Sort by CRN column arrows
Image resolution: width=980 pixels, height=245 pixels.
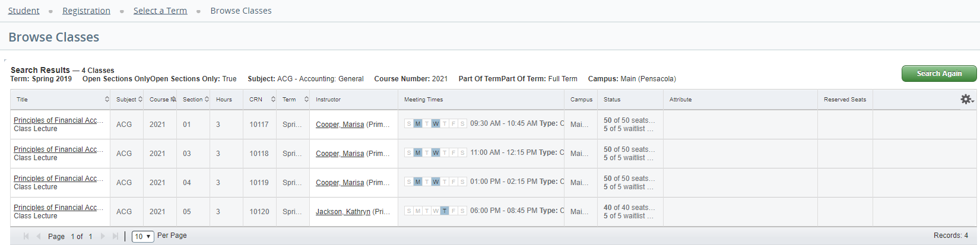click(x=273, y=99)
